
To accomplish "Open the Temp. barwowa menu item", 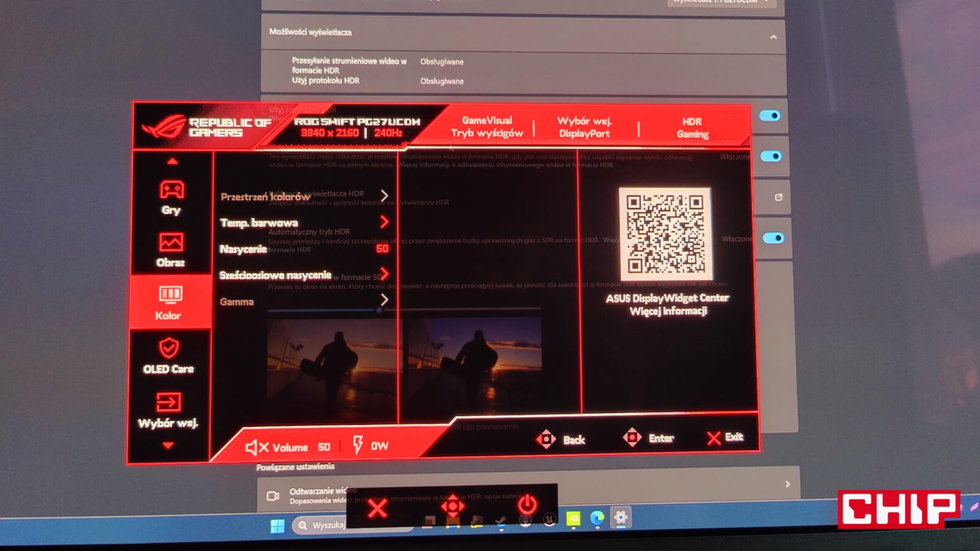I will pyautogui.click(x=259, y=223).
